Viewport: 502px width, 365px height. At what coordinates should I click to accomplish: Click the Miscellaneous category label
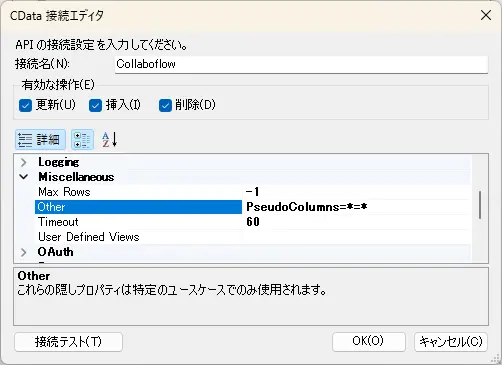[x=76, y=177]
